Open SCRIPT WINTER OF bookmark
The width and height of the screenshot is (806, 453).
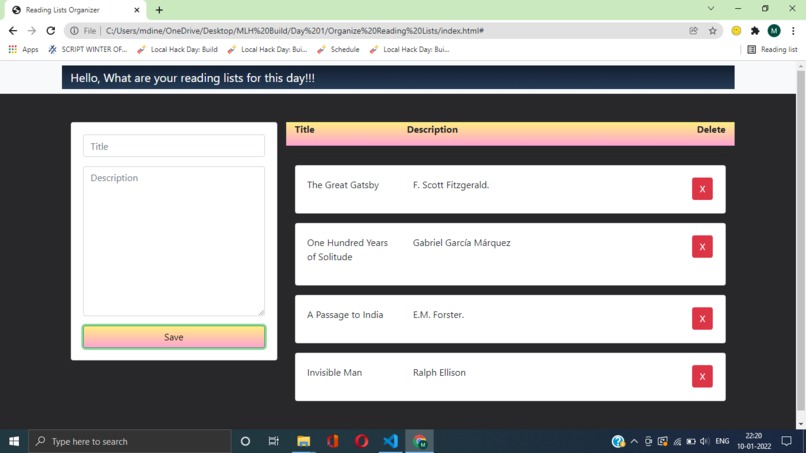pyautogui.click(x=87, y=49)
